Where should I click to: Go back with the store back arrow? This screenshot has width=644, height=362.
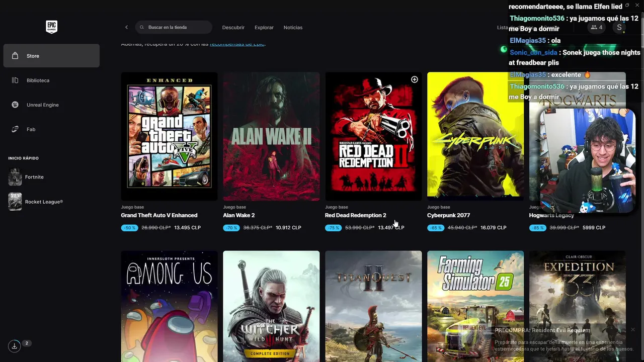pos(126,27)
